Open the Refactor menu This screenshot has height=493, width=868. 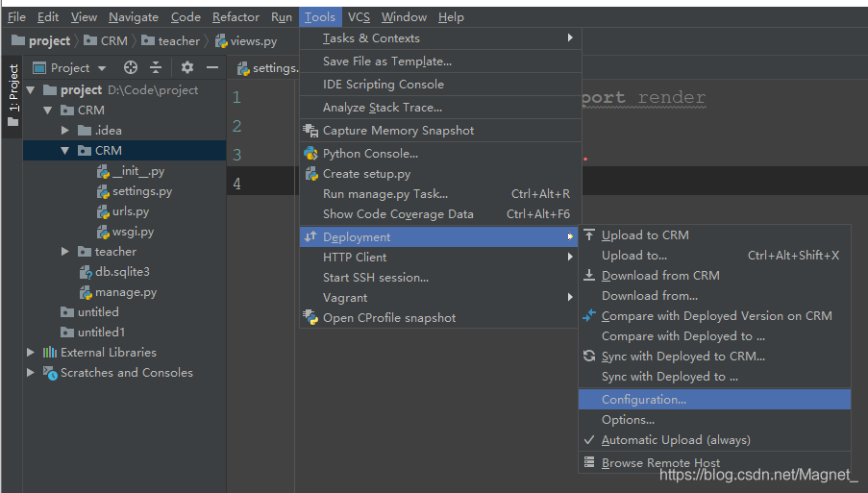[236, 17]
